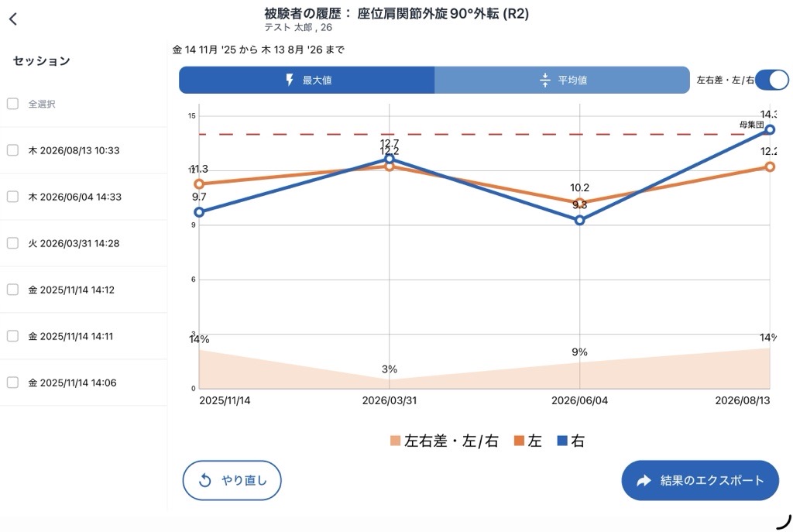Click the blue data point at 2026/03/31
The width and height of the screenshot is (793, 532).
(390, 159)
